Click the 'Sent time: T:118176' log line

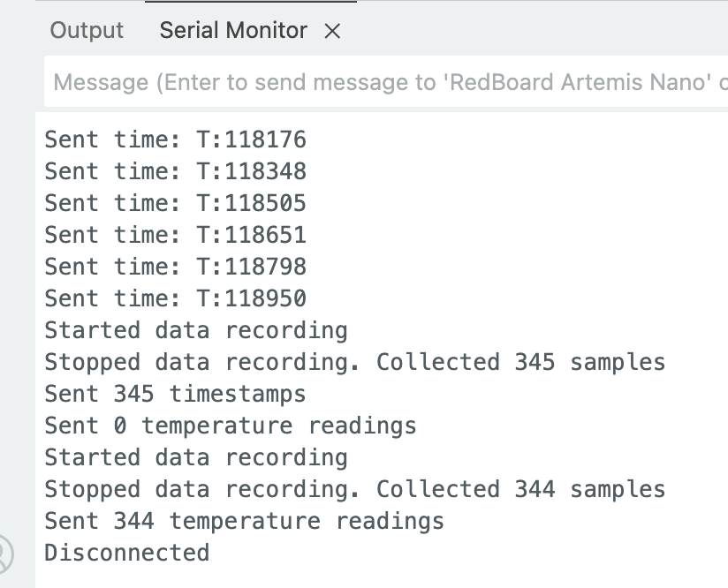175,139
